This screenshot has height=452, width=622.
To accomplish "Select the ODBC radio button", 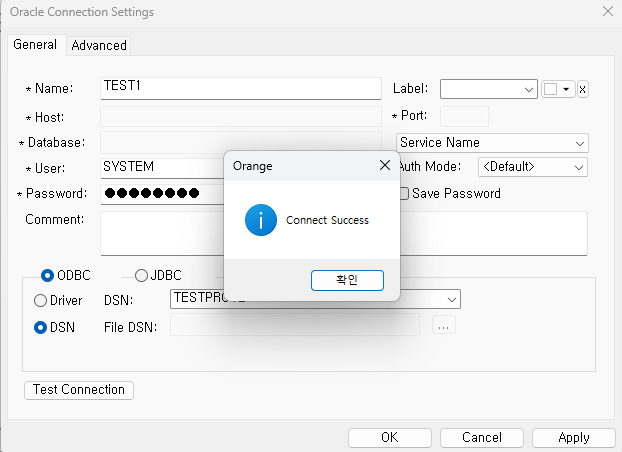I will [x=47, y=275].
